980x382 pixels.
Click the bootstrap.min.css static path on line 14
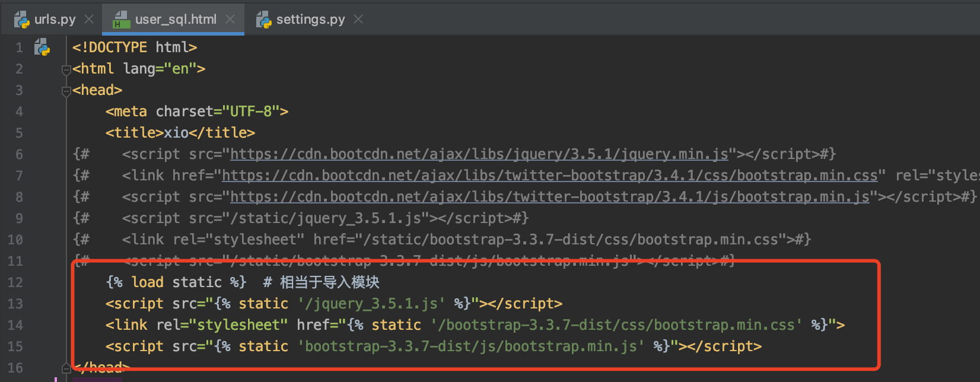pyautogui.click(x=616, y=325)
